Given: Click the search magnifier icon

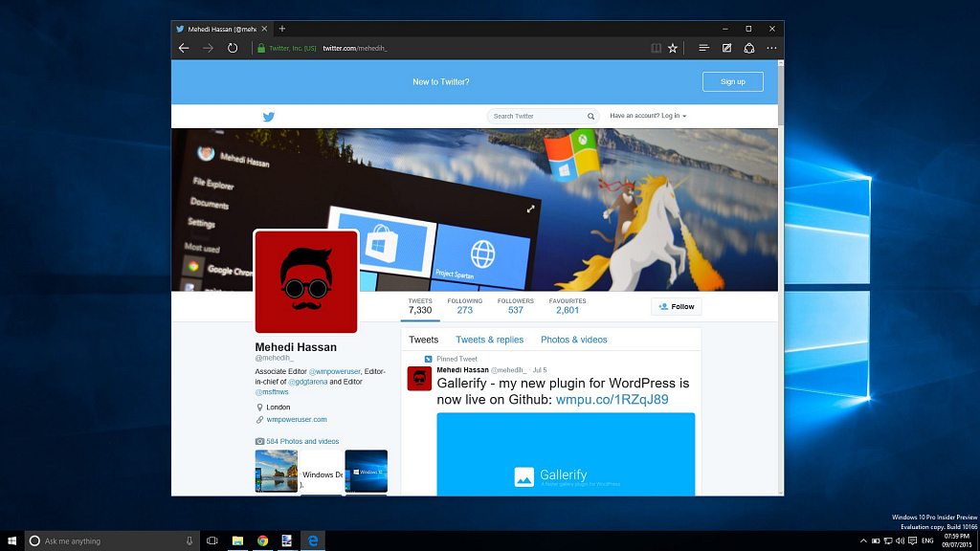Looking at the screenshot, I should coord(590,116).
